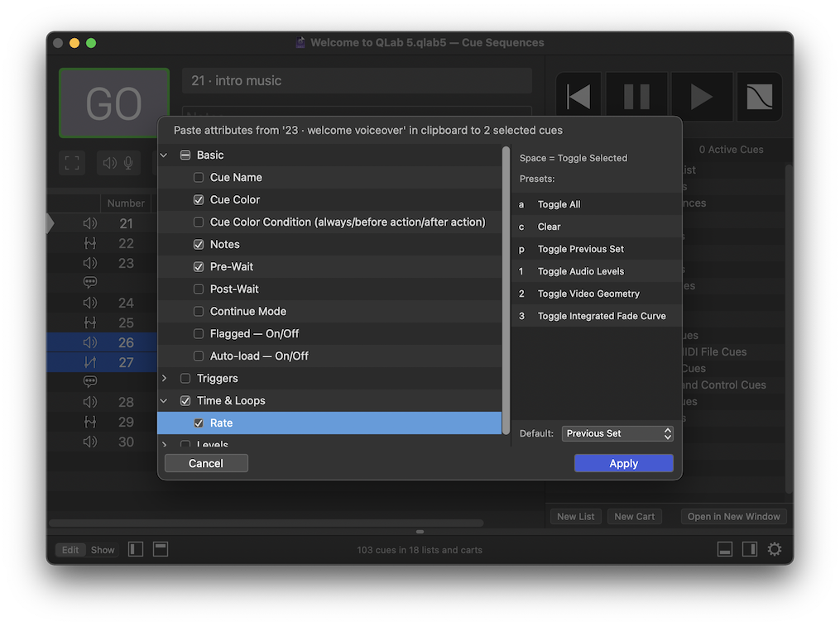Click the New Cart button
The width and height of the screenshot is (840, 626).
(x=634, y=515)
